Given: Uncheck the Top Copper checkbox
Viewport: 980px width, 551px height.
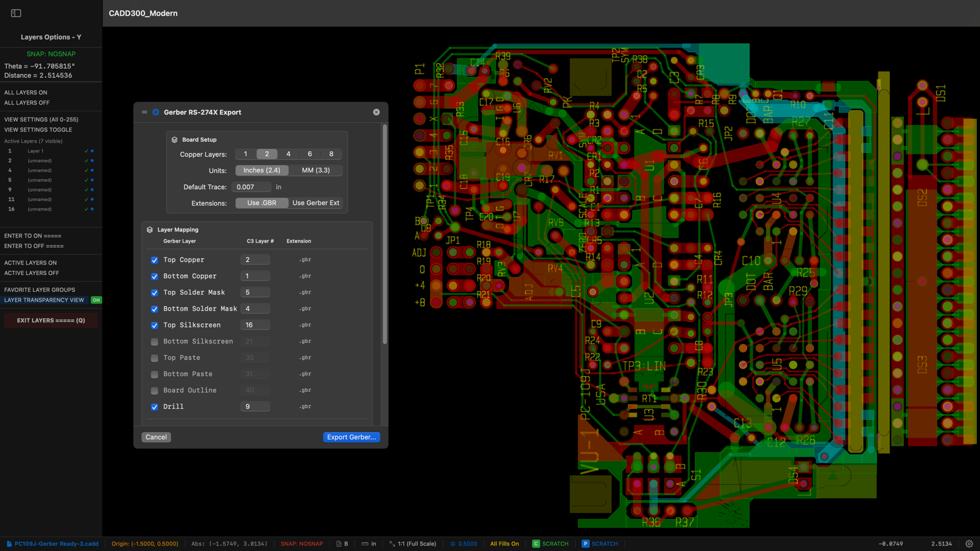Looking at the screenshot, I should [x=154, y=260].
